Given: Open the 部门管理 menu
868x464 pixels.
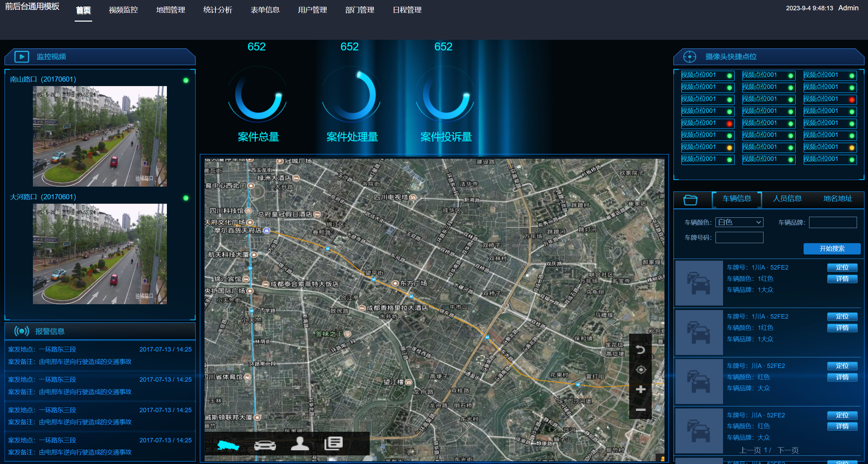Looking at the screenshot, I should point(360,10).
